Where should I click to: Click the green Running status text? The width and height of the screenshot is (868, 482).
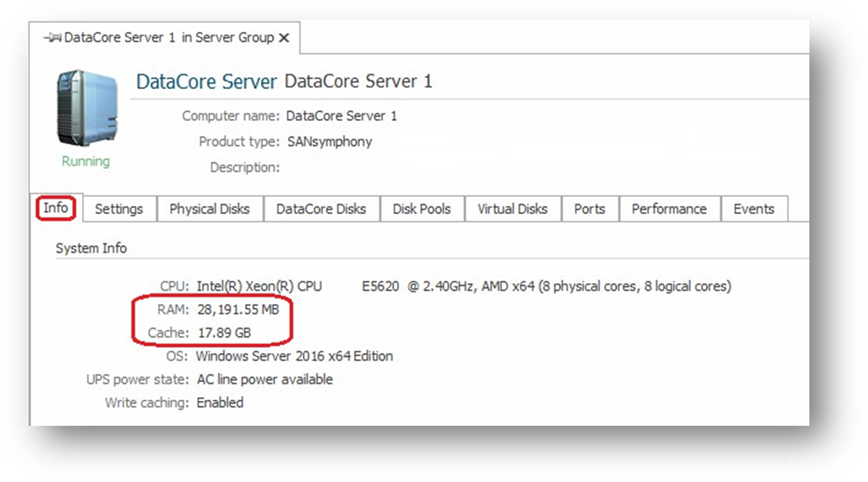pyautogui.click(x=86, y=161)
